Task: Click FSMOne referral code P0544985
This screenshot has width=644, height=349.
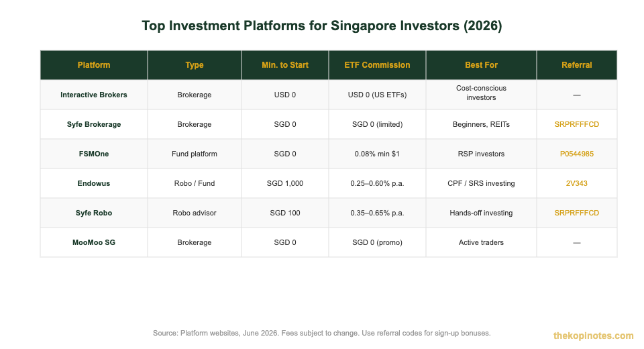Action: (x=577, y=154)
